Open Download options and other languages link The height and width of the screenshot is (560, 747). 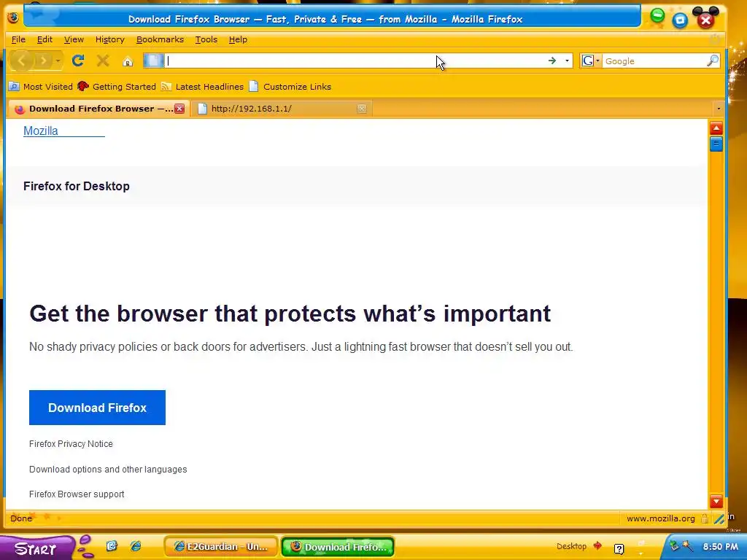click(108, 470)
